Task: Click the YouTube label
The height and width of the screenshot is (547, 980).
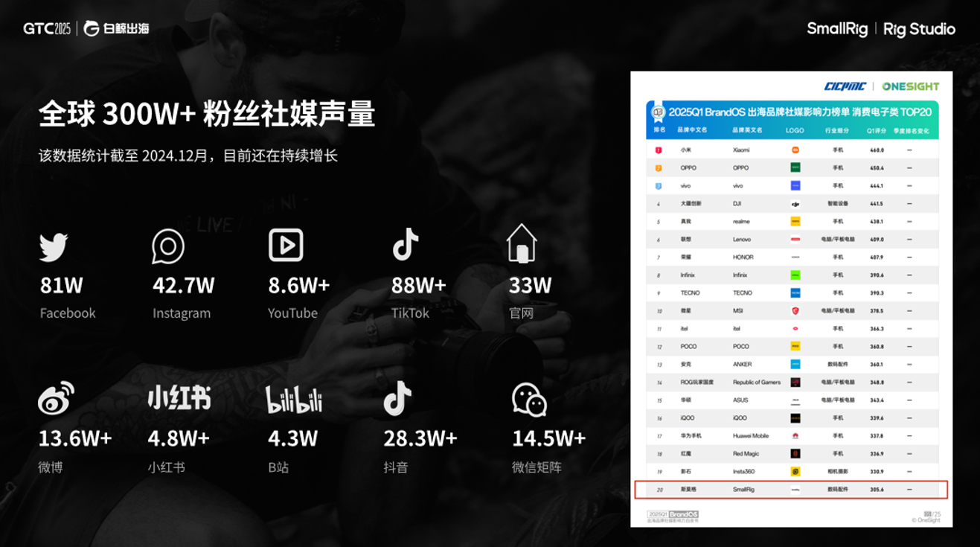Action: coord(292,313)
